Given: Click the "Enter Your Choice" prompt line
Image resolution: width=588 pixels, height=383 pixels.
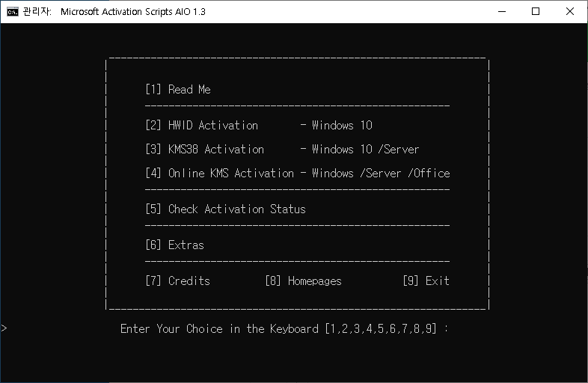Looking at the screenshot, I should (x=284, y=329).
